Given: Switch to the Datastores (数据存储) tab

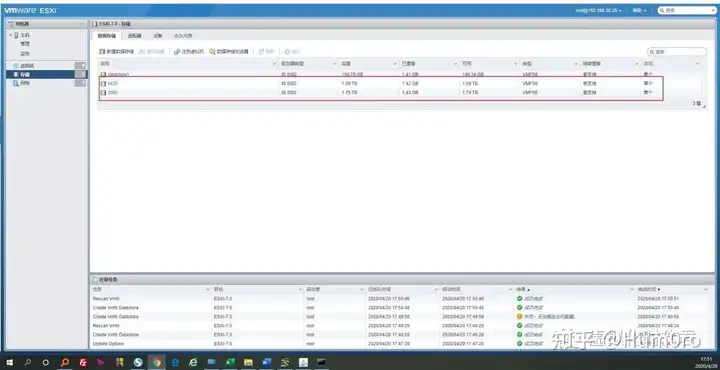Looking at the screenshot, I should coord(107,36).
